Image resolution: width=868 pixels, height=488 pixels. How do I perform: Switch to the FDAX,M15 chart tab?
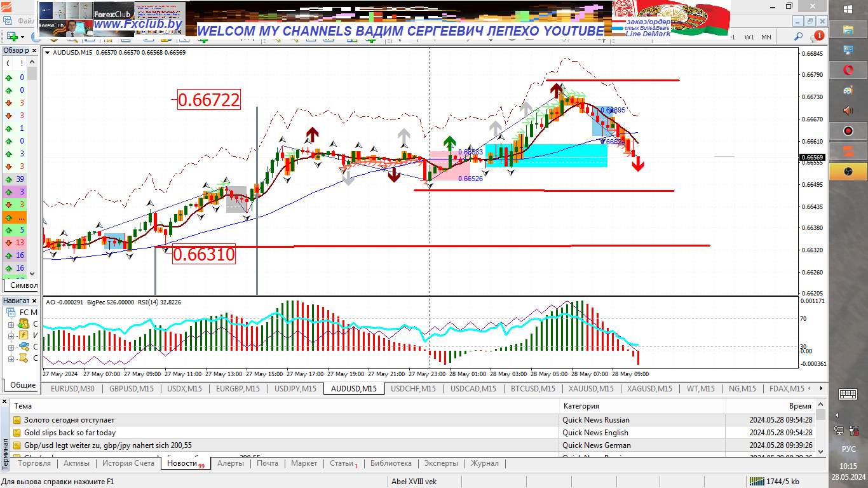click(786, 389)
